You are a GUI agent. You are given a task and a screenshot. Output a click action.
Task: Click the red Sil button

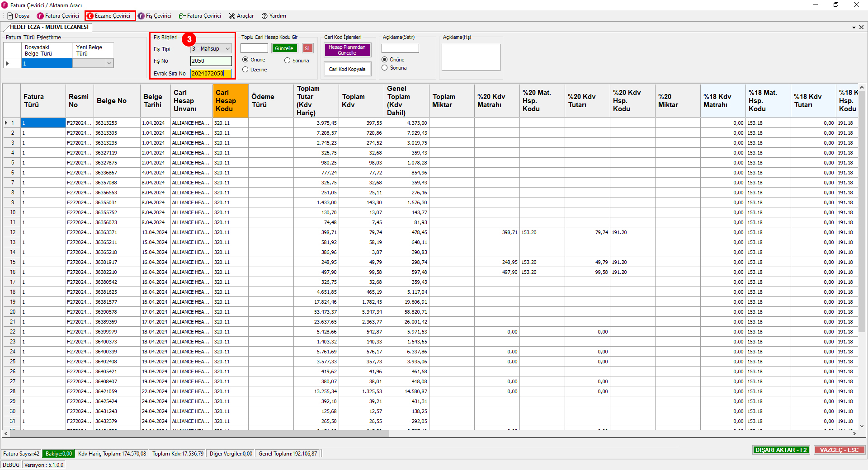click(x=307, y=48)
